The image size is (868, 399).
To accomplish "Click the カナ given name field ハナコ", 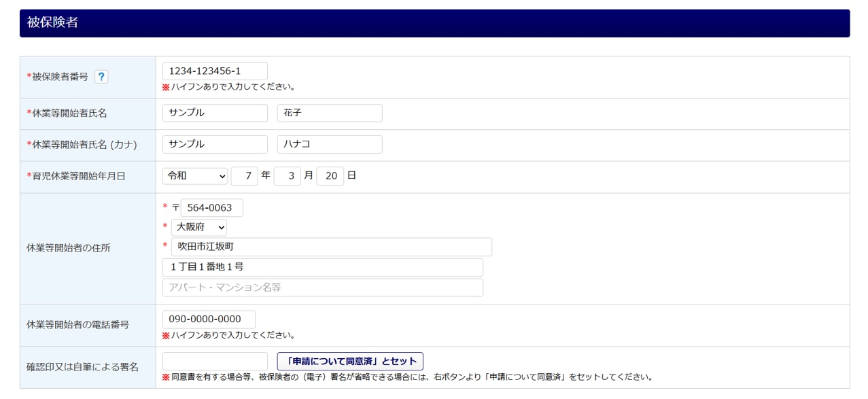I will (x=330, y=144).
